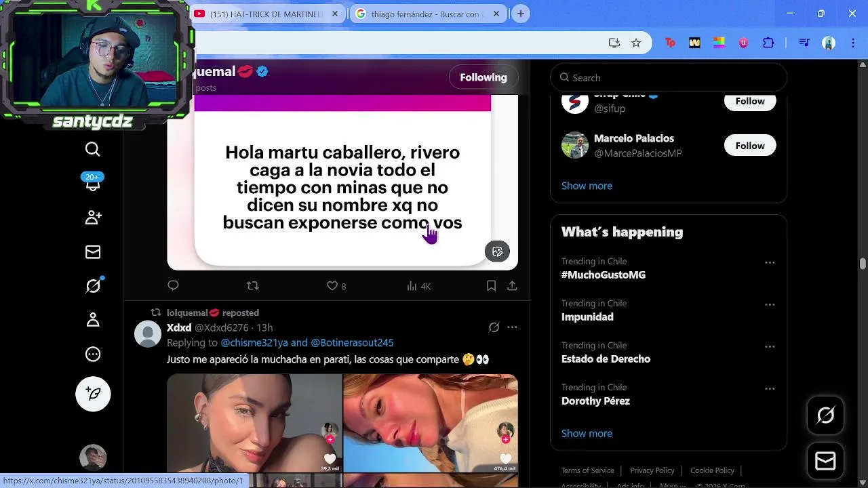Open the Dorothy Pérez trend
868x488 pixels.
pyautogui.click(x=595, y=401)
